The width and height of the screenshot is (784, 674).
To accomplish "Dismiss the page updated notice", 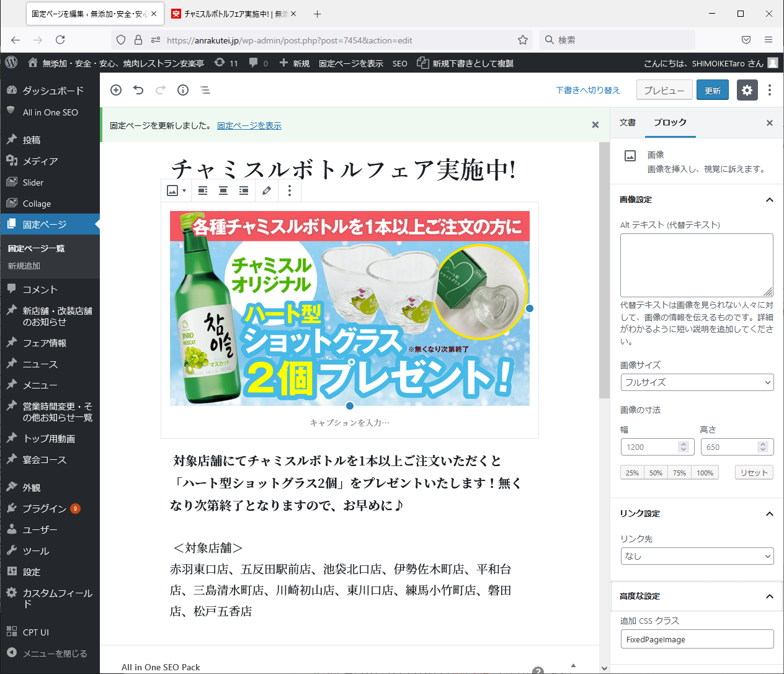I will tap(595, 125).
